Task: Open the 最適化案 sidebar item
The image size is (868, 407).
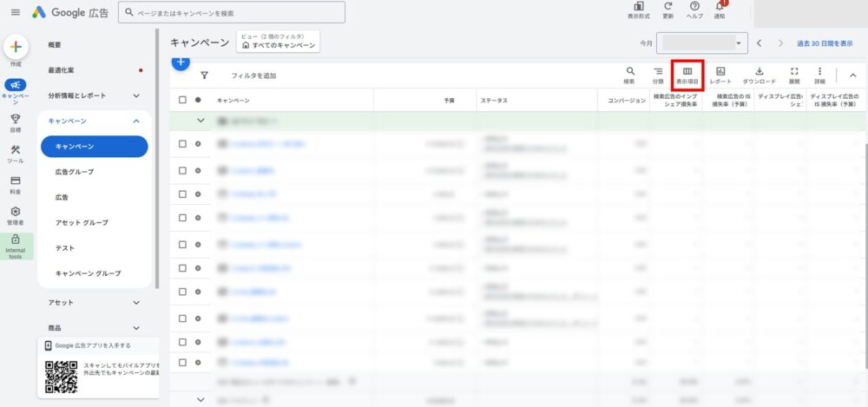Action: pos(62,70)
